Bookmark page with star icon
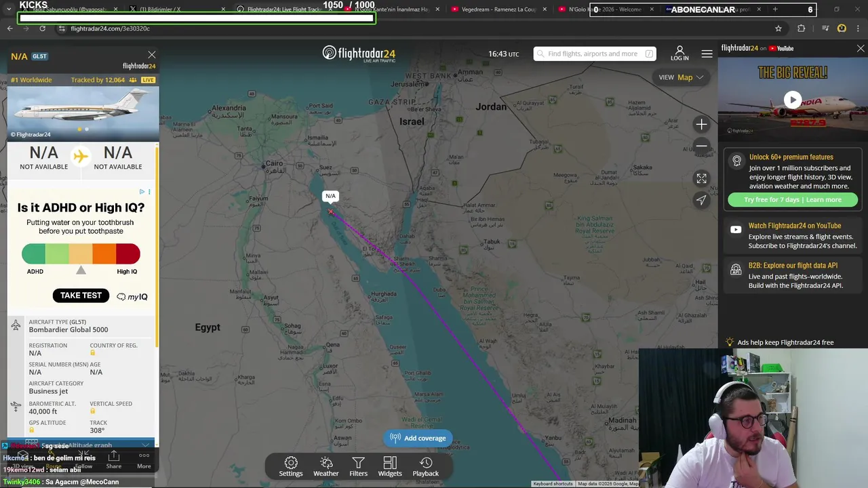868x488 pixels. point(778,28)
